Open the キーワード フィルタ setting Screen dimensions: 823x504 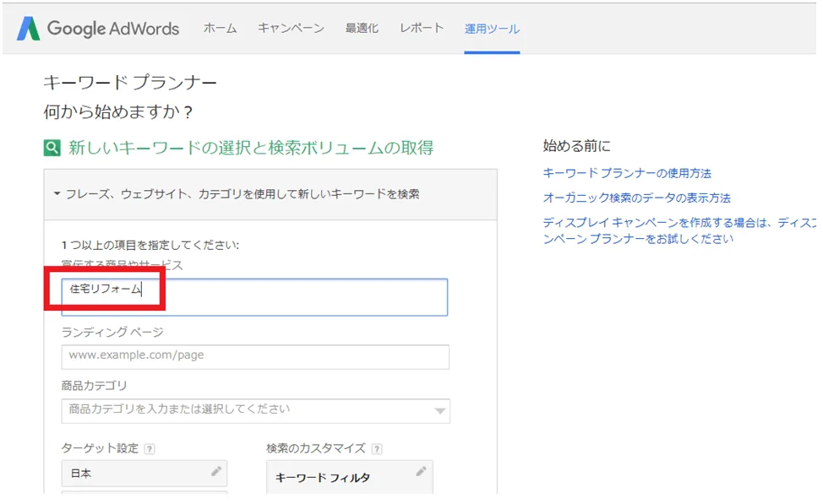click(350, 477)
